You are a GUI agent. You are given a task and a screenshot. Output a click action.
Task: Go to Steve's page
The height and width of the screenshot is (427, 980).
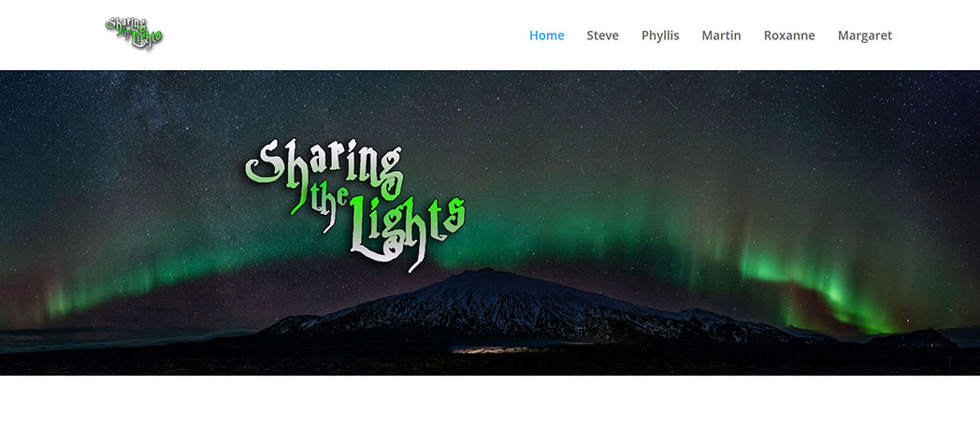(x=602, y=36)
